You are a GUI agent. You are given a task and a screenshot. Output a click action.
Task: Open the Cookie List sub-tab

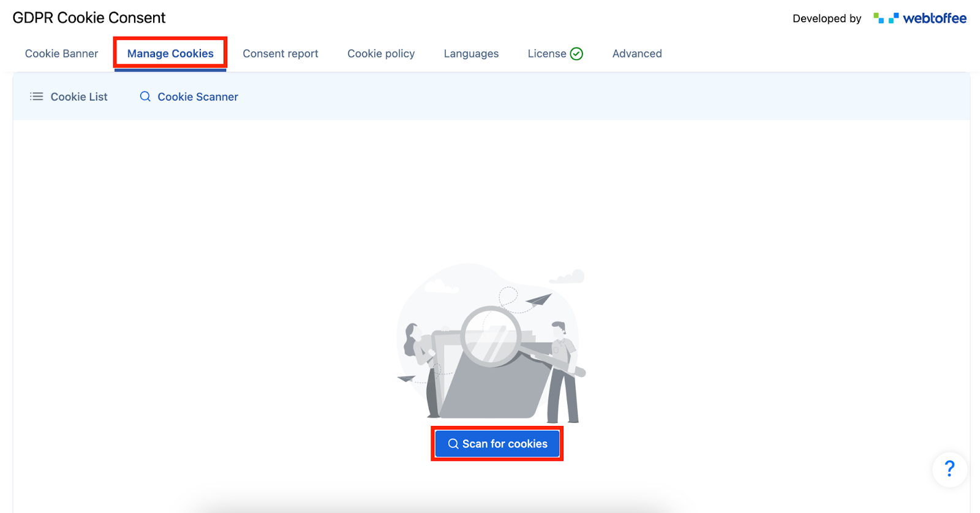pos(69,97)
